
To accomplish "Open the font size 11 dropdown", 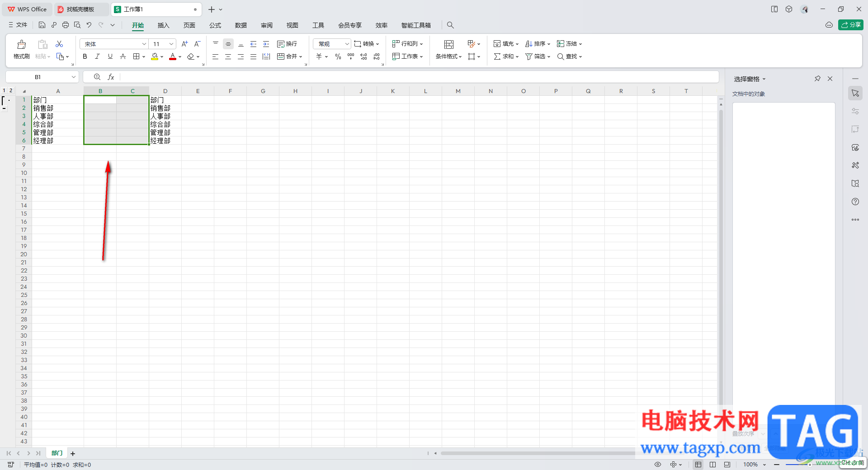I will (x=171, y=44).
